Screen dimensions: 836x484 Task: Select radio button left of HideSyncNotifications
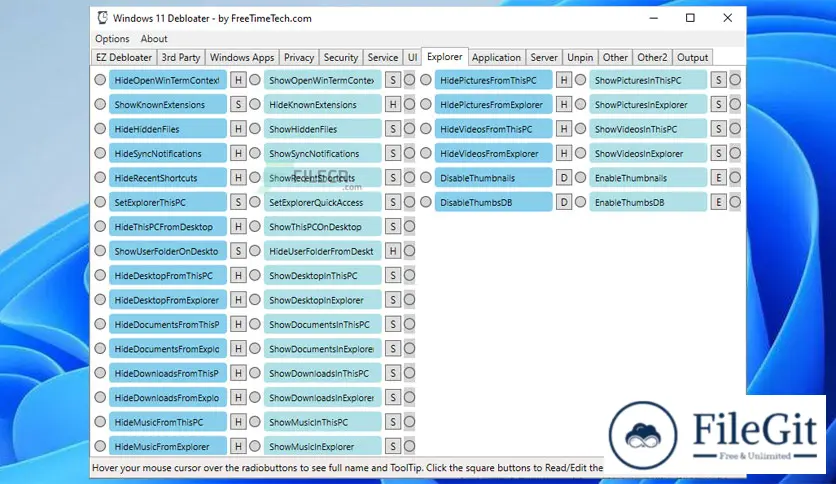(100, 153)
